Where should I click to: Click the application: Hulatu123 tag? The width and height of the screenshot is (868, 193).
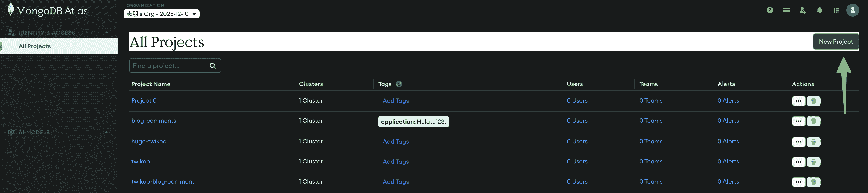413,122
